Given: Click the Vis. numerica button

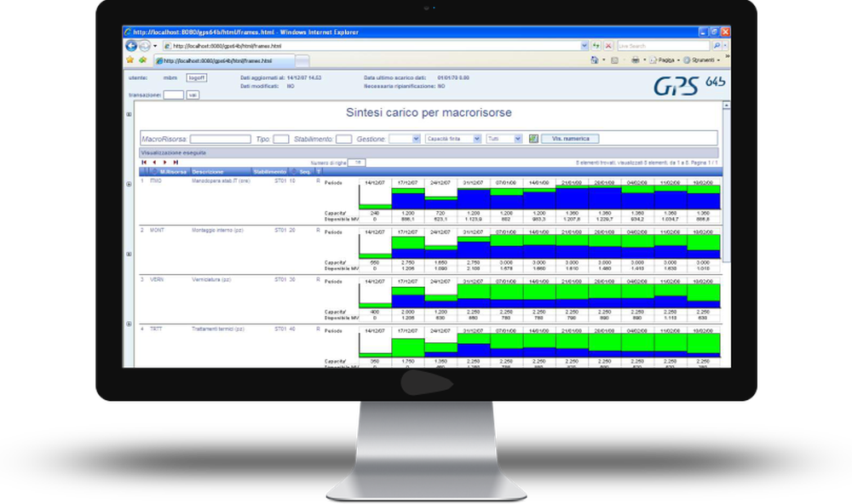Looking at the screenshot, I should click(x=569, y=138).
